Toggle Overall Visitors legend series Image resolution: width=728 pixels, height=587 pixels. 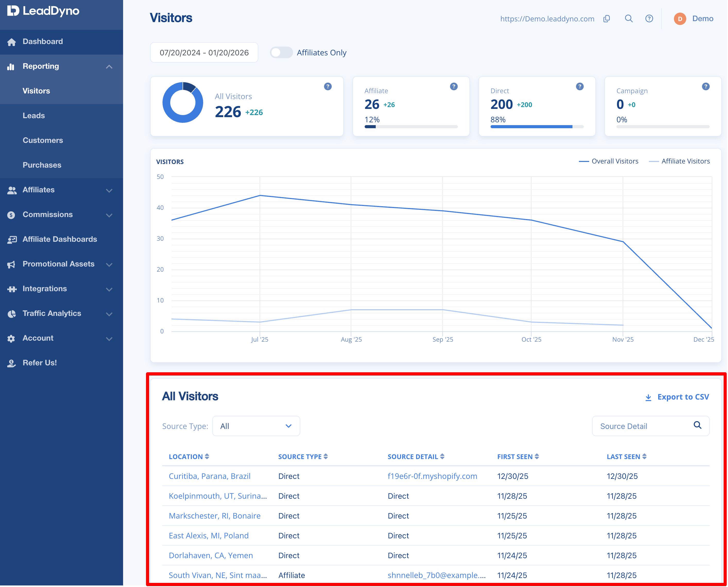pos(609,161)
